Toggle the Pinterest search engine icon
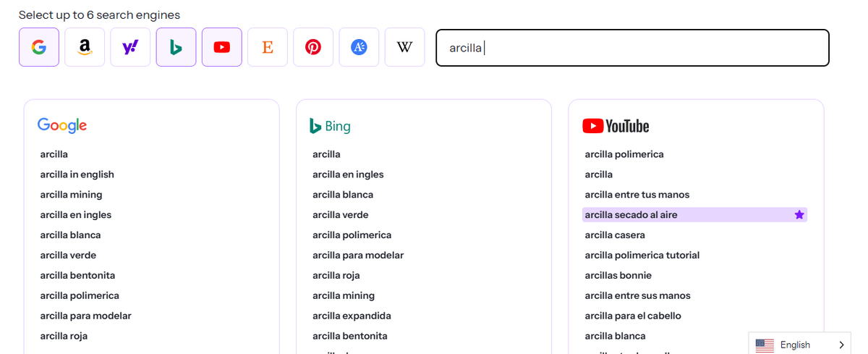The width and height of the screenshot is (868, 354). (x=313, y=47)
